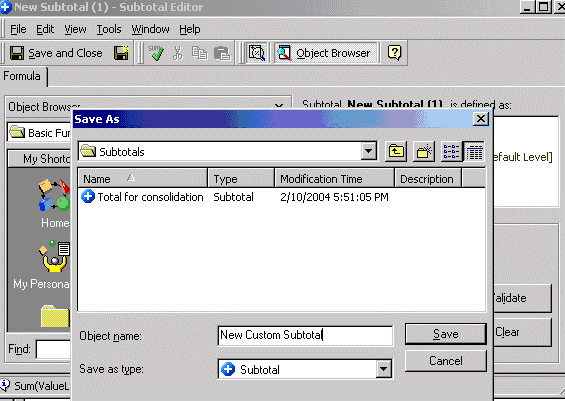Click the Save and Close toolbar button
Image resolution: width=565 pixels, height=401 pixels.
[55, 53]
